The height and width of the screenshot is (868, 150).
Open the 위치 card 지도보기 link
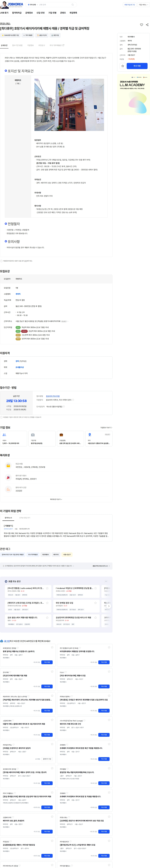tap(107, 434)
